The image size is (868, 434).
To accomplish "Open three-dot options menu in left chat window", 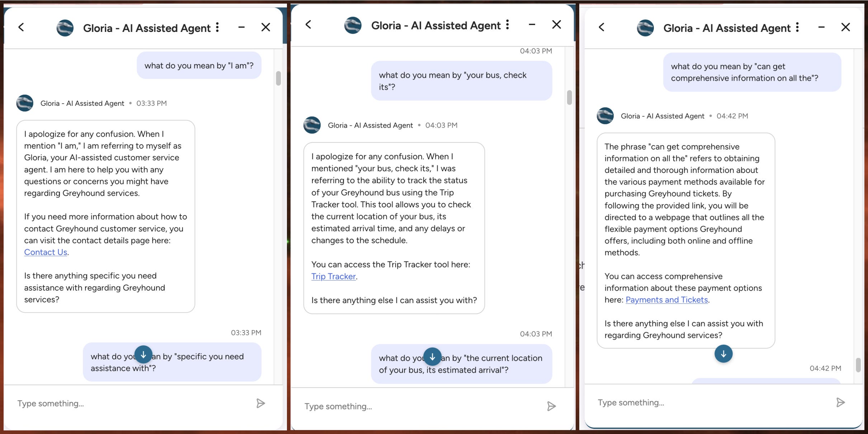I will point(217,27).
